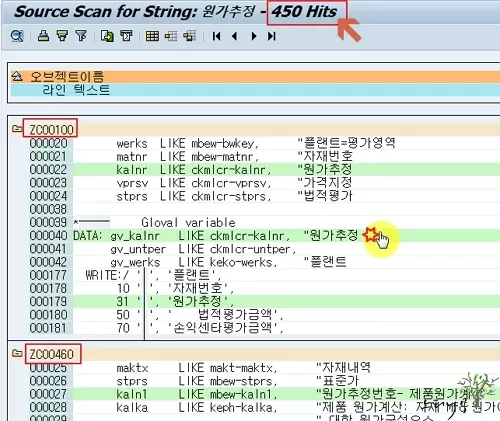Select the 오브젝트이름 header row
The image size is (500, 421).
255,77
